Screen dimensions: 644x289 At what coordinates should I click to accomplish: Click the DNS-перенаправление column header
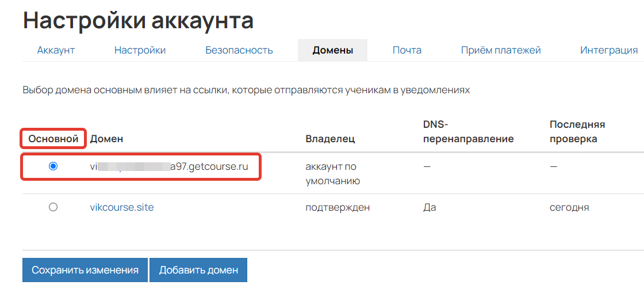(469, 132)
